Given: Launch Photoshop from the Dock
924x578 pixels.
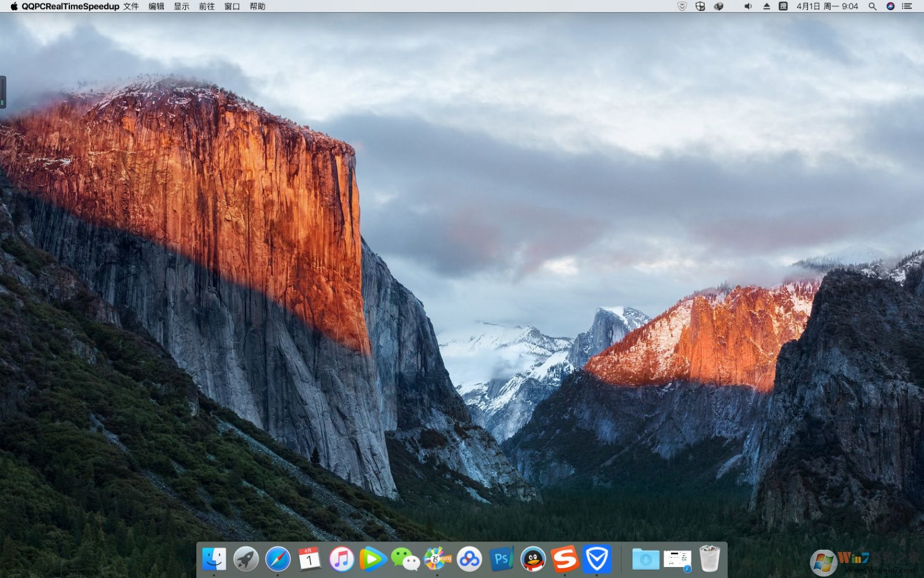Looking at the screenshot, I should tap(501, 559).
